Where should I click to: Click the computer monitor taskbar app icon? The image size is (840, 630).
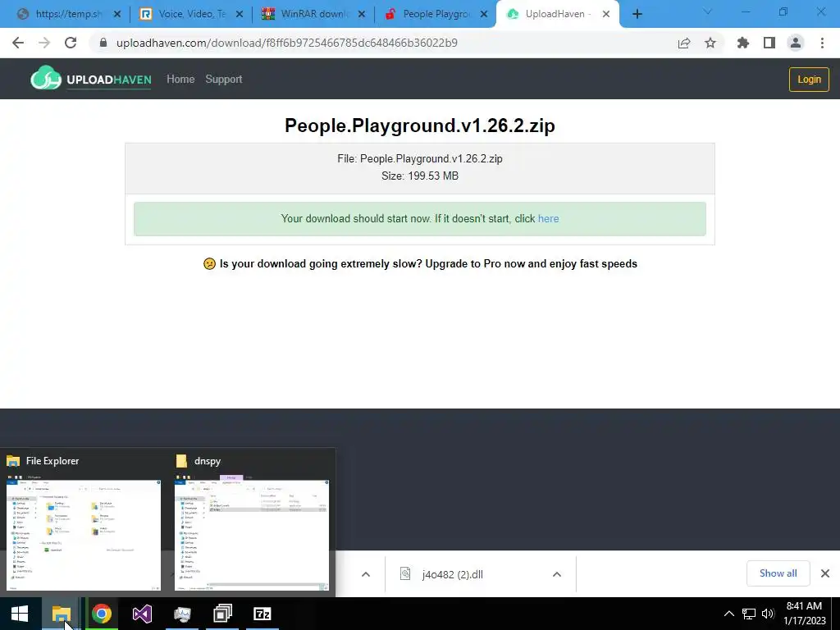coord(182,614)
